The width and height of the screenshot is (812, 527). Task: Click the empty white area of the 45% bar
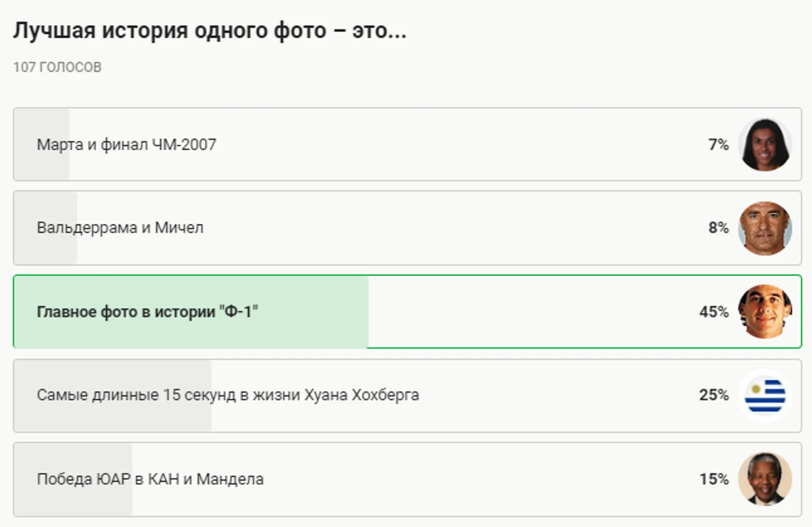(528, 312)
